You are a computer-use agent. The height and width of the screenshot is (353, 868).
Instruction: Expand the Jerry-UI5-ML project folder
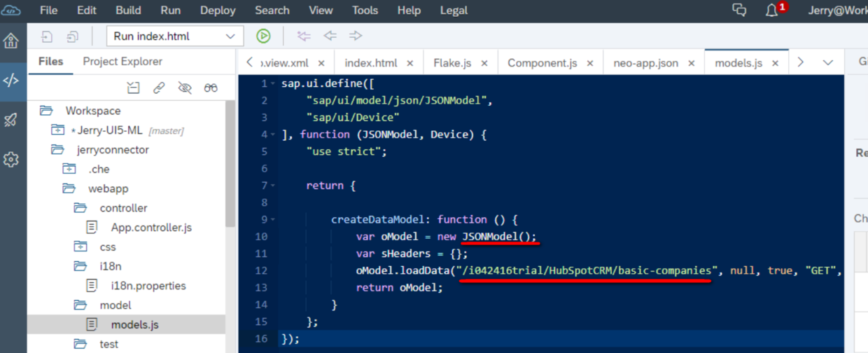click(57, 130)
